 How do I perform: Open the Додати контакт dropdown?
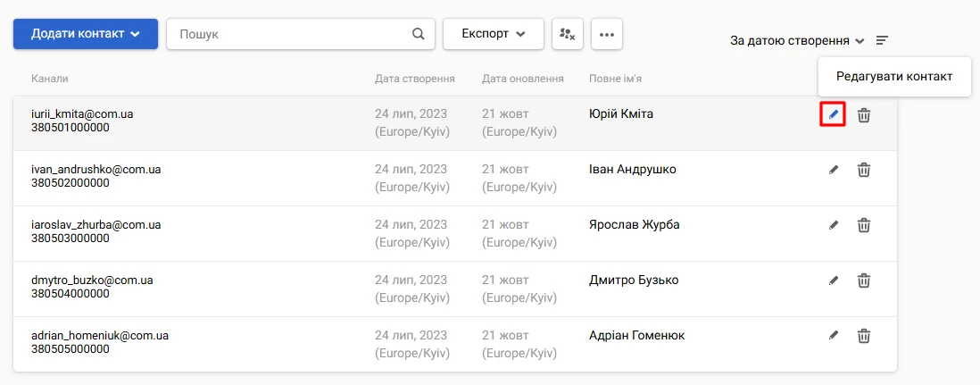pyautogui.click(x=86, y=34)
